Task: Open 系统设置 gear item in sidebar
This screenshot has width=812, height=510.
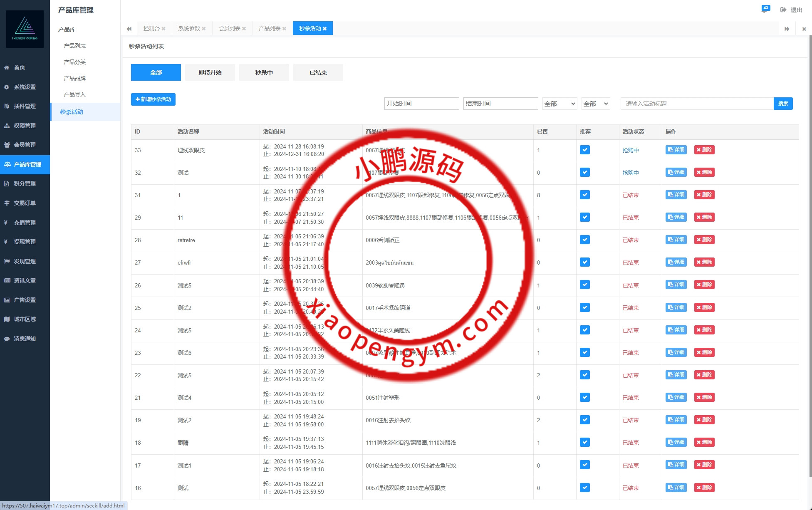Action: pos(7,87)
